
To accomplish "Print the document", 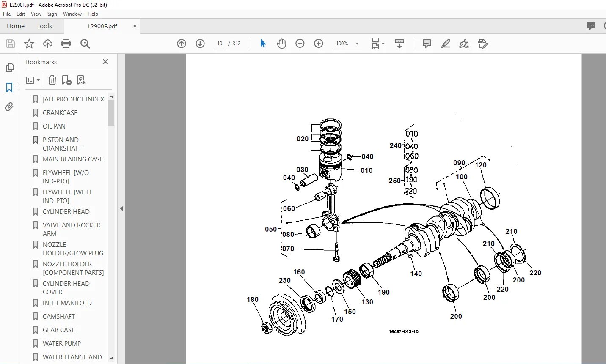I will [x=66, y=44].
